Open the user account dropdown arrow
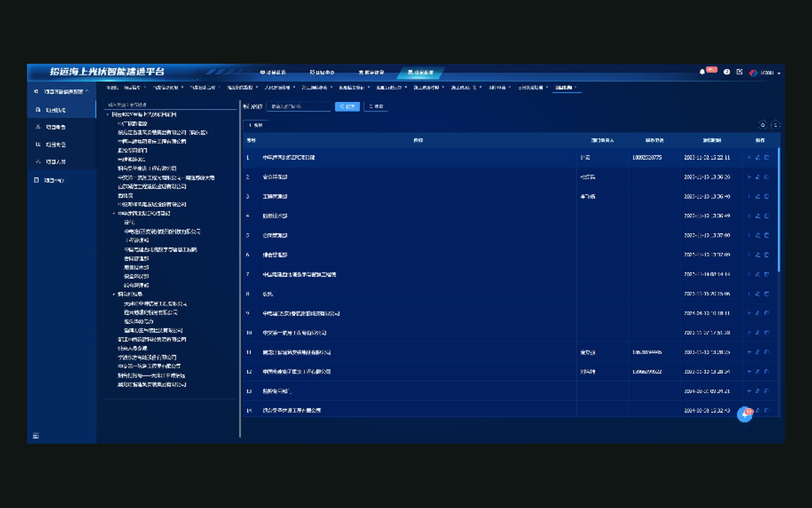The image size is (812, 508). (779, 73)
